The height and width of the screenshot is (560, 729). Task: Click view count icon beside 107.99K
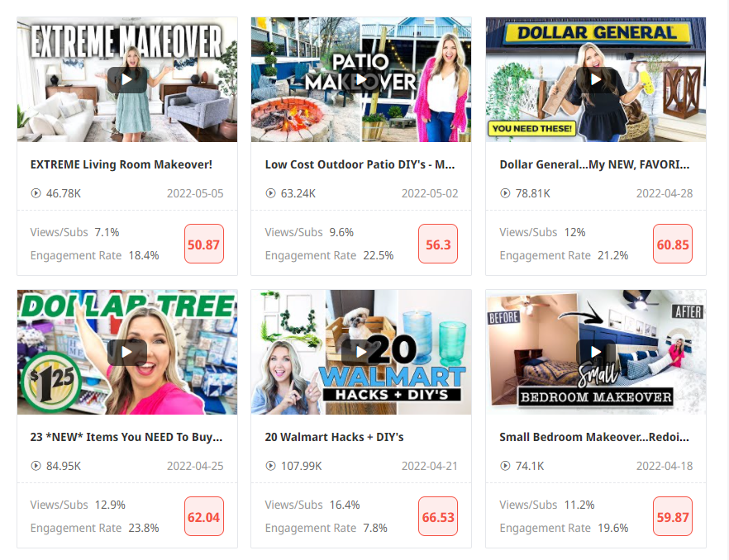coord(270,466)
